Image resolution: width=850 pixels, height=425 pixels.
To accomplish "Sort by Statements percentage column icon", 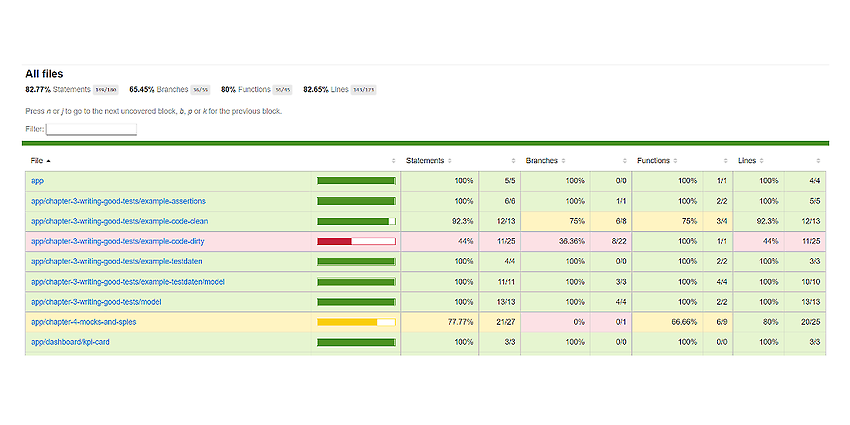I will tap(449, 161).
